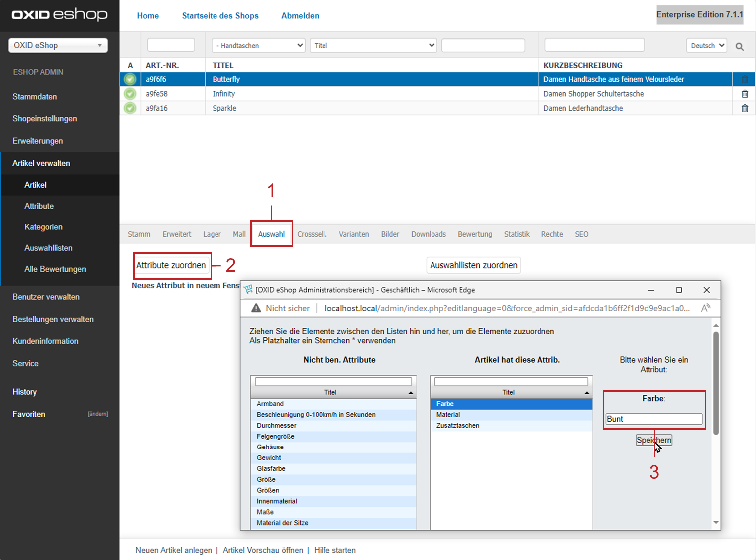Delete the Infinity article via trash icon

click(745, 94)
